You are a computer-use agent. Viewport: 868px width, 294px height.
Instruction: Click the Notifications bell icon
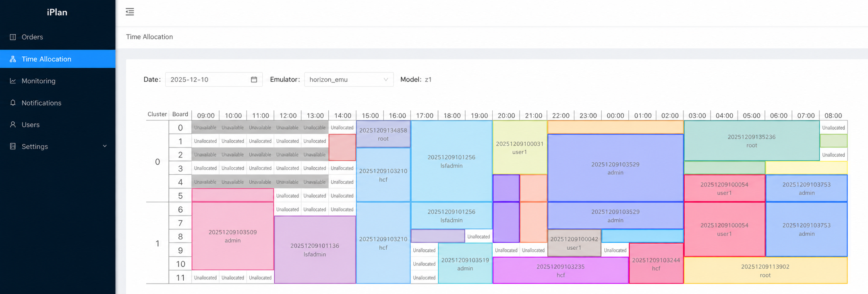13,103
